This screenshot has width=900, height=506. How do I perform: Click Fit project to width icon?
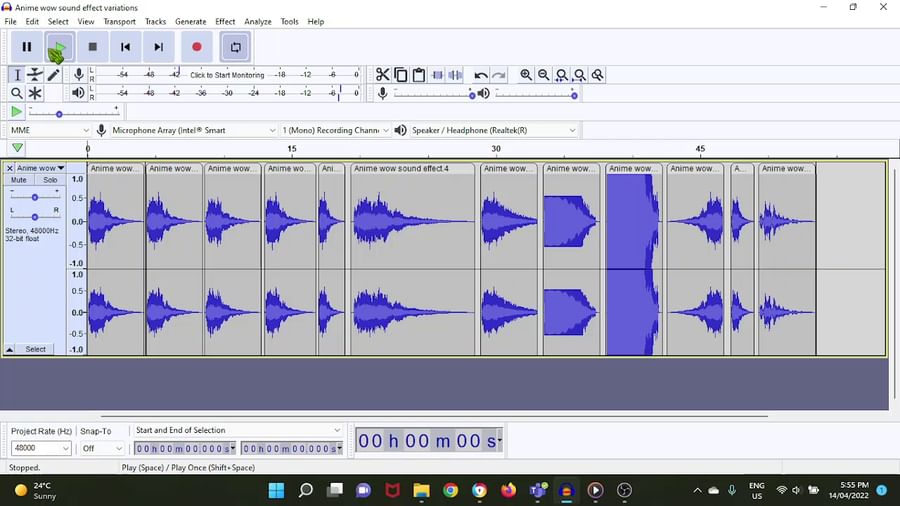point(580,75)
